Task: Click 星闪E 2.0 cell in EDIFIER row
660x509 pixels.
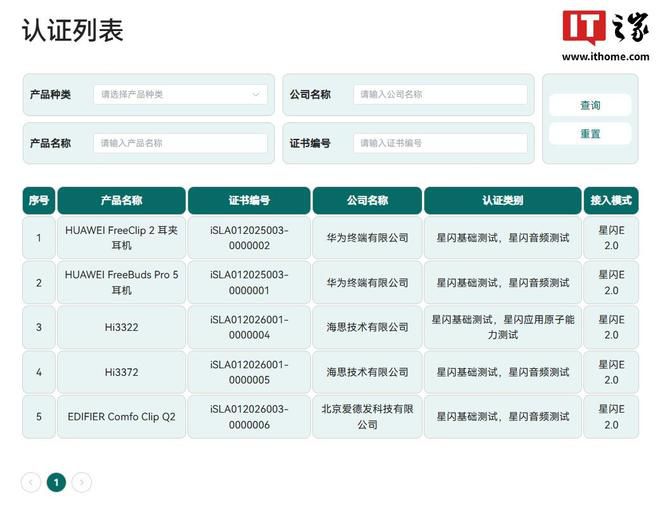Action: [611, 417]
